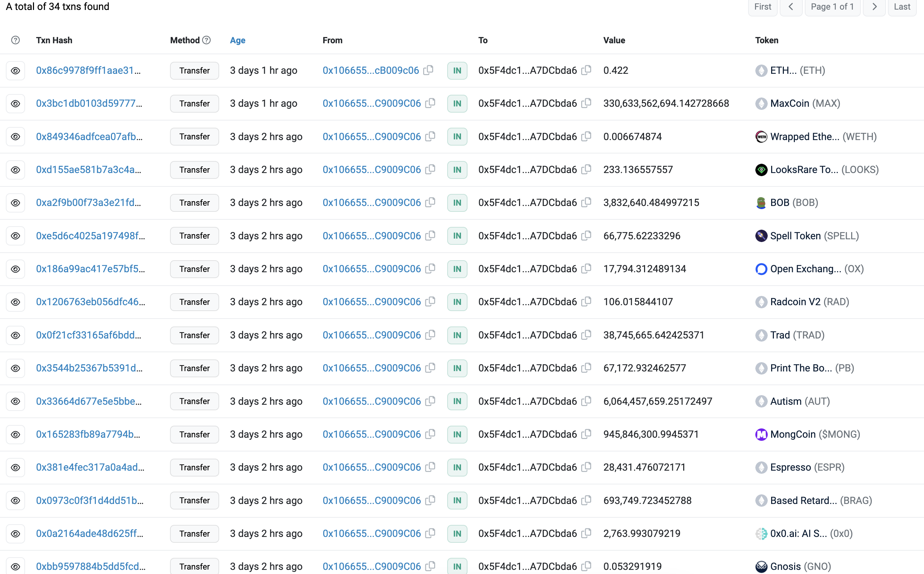Click the question mark icon before Txn Hash
Image resolution: width=924 pixels, height=574 pixels.
tap(15, 40)
